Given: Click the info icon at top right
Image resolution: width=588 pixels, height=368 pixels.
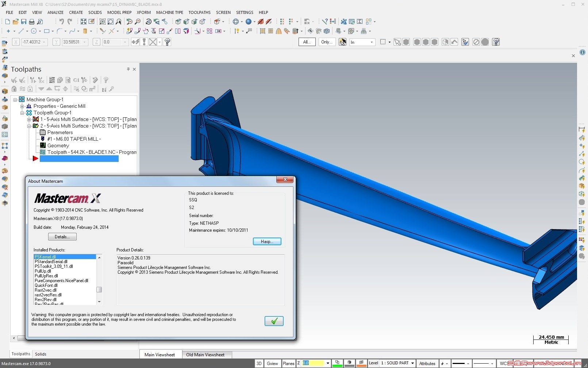Looking at the screenshot, I should [x=583, y=52].
